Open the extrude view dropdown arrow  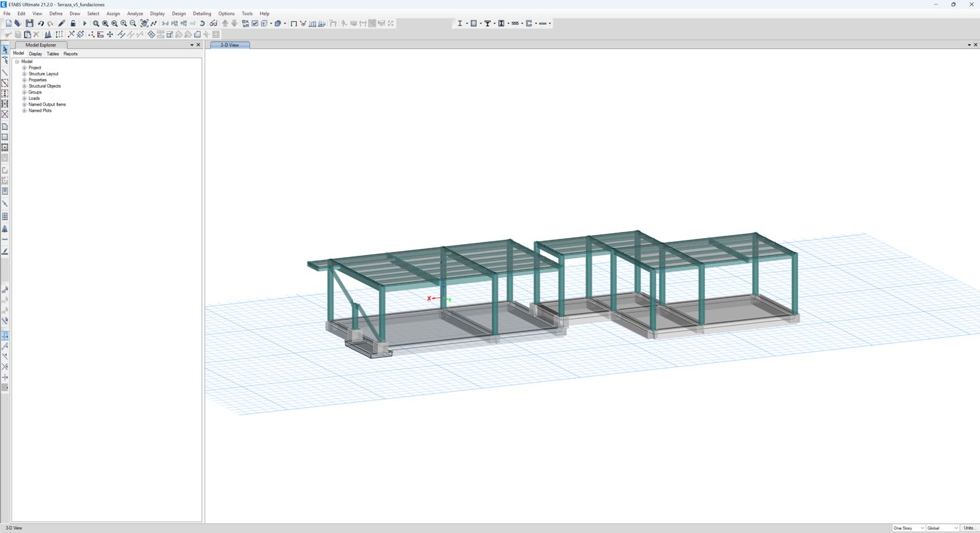285,23
